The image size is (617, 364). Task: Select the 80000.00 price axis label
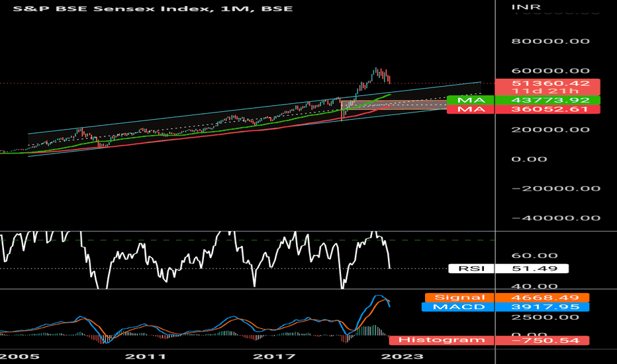coord(551,41)
